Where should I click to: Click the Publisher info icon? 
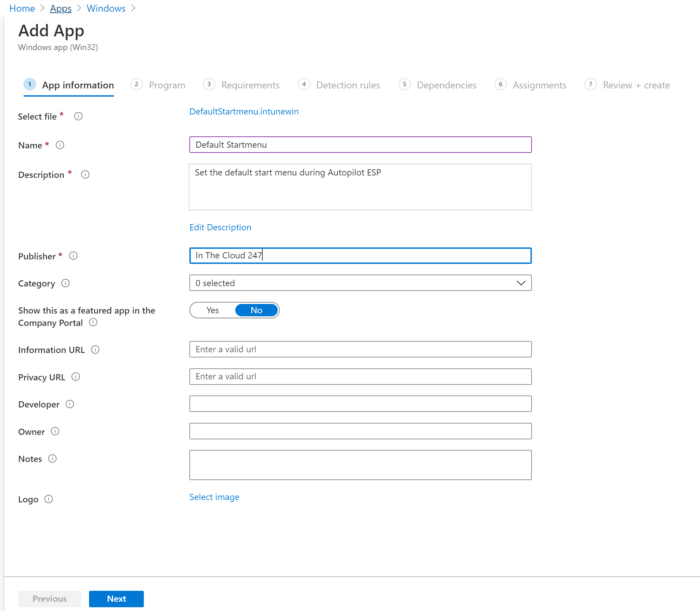pos(73,256)
